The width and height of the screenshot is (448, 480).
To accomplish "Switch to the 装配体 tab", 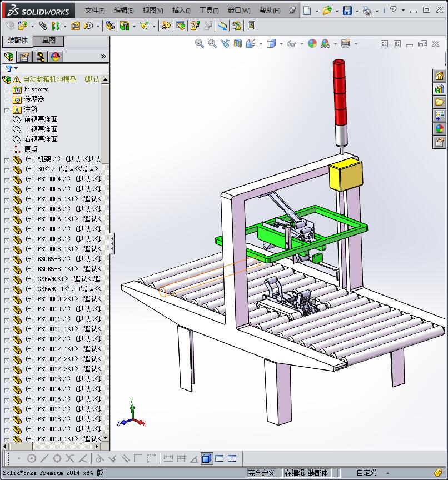I will tap(17, 41).
